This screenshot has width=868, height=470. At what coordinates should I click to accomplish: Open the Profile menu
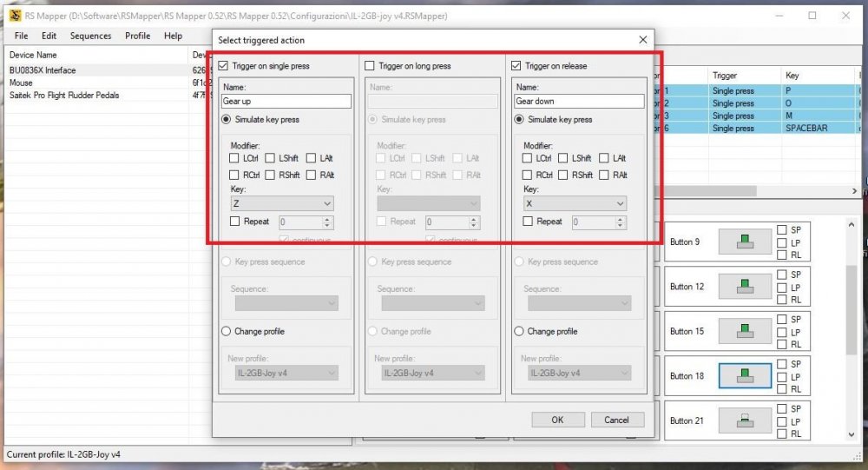pyautogui.click(x=137, y=36)
